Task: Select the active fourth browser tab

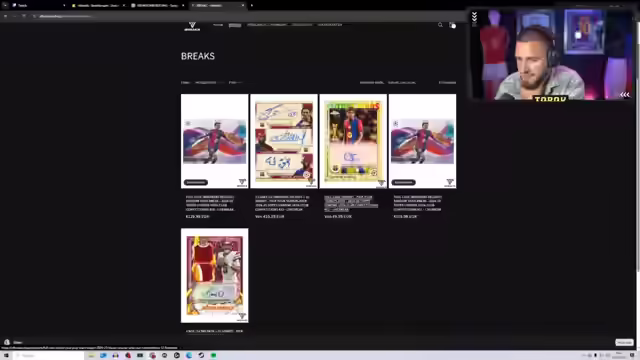Action: (x=218, y=5)
